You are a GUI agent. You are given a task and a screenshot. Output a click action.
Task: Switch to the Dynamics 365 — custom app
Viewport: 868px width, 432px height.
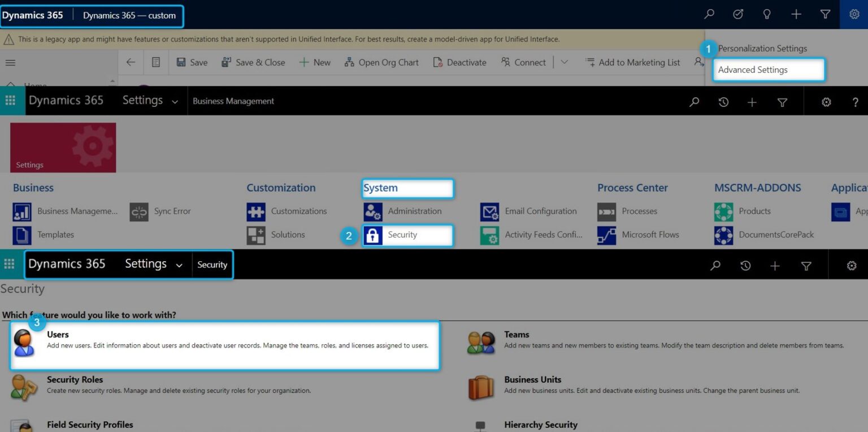point(129,15)
